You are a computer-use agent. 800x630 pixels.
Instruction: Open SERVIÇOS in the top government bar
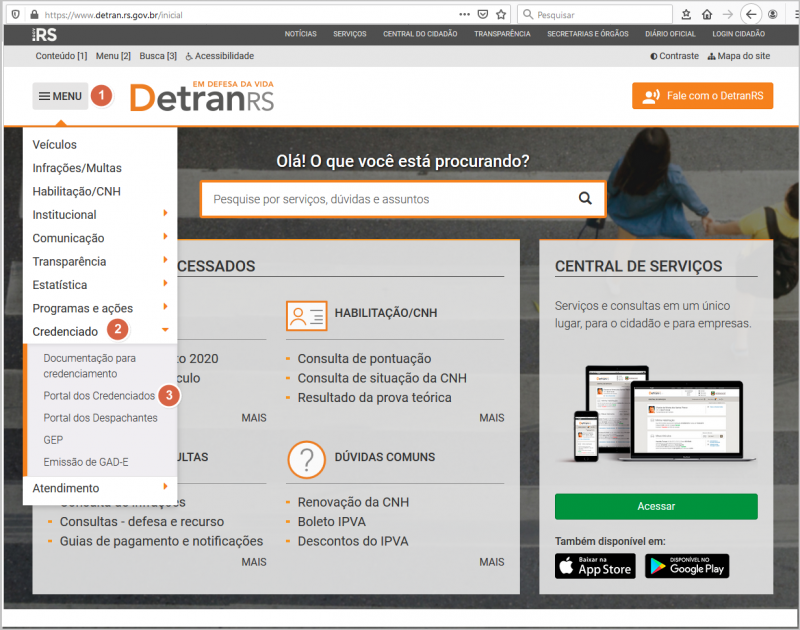point(349,34)
